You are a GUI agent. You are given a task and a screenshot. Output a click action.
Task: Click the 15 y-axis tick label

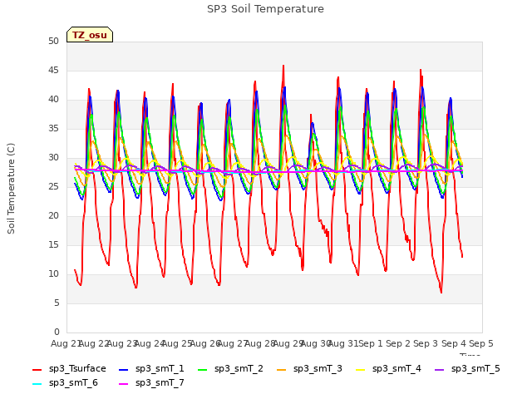tap(53, 245)
